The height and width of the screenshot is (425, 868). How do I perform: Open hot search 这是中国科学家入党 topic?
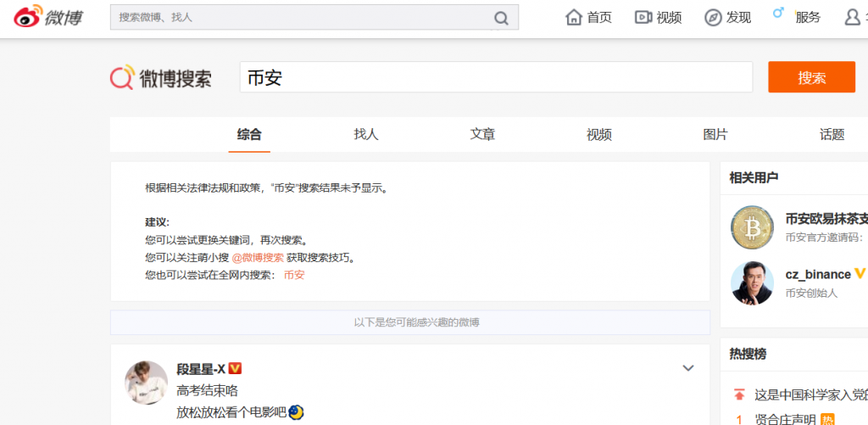(811, 395)
